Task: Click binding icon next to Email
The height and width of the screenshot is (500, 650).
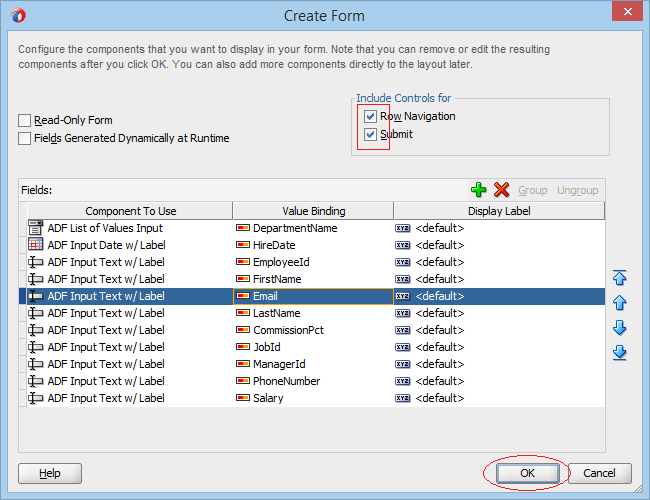Action: pyautogui.click(x=243, y=296)
